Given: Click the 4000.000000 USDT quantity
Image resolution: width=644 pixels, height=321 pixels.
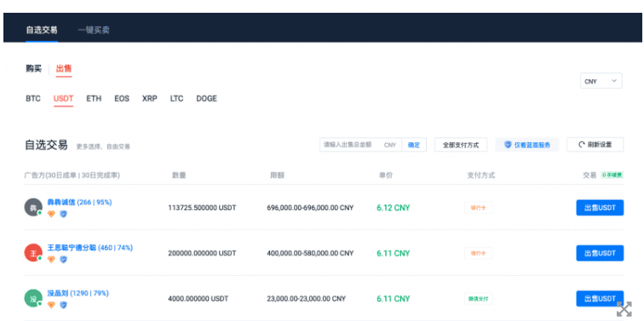Looking at the screenshot, I should click(198, 298).
